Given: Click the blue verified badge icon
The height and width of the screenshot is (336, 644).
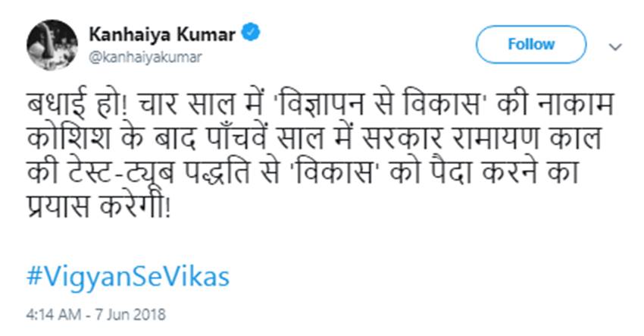Looking at the screenshot, I should point(251,33).
